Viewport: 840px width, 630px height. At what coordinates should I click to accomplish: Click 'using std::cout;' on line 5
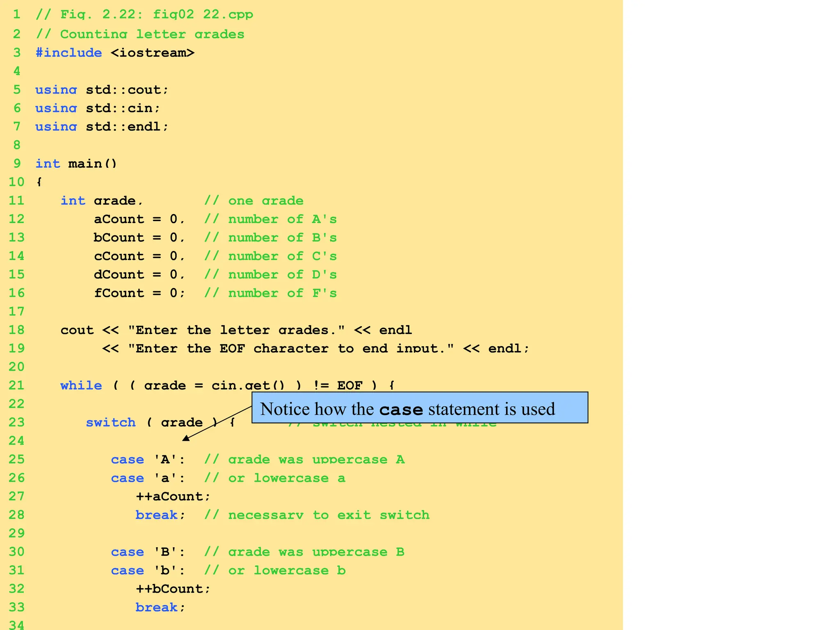102,90
